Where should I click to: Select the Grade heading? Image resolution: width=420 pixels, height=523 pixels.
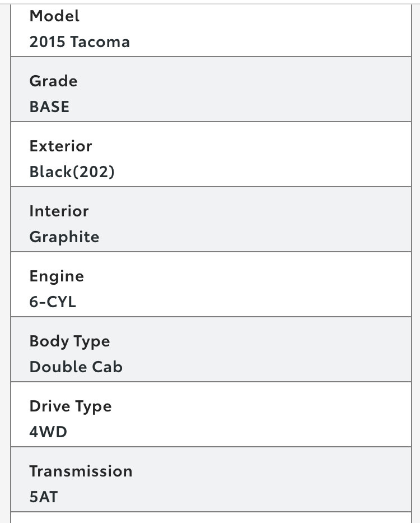[x=53, y=81]
